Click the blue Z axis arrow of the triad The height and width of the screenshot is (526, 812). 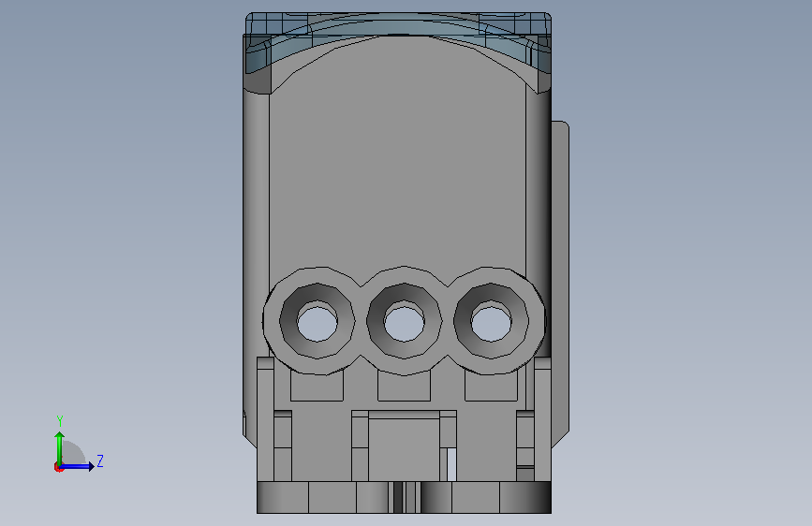(x=78, y=466)
